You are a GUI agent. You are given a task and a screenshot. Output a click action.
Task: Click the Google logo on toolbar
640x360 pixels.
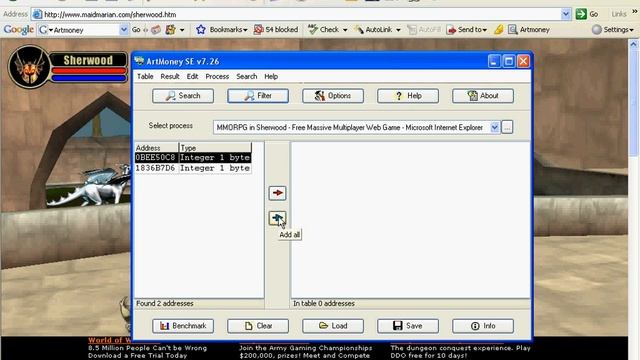[19, 30]
